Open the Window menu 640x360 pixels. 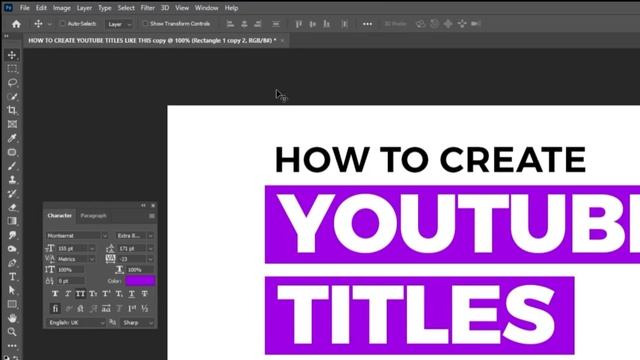pyautogui.click(x=207, y=8)
